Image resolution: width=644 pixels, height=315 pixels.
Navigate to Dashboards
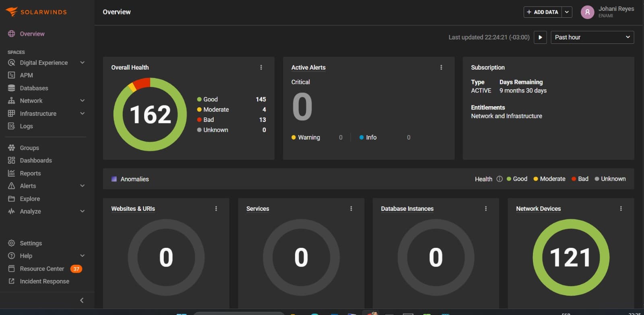click(x=36, y=160)
